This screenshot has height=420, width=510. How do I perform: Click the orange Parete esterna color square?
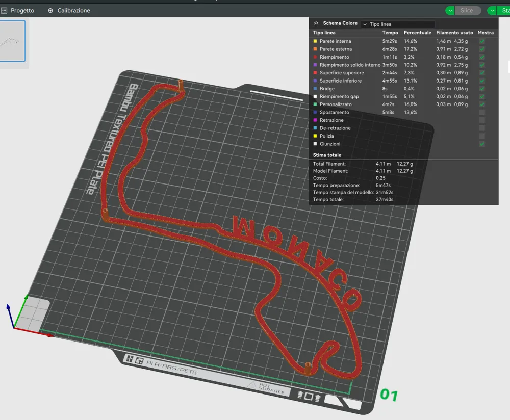click(315, 49)
